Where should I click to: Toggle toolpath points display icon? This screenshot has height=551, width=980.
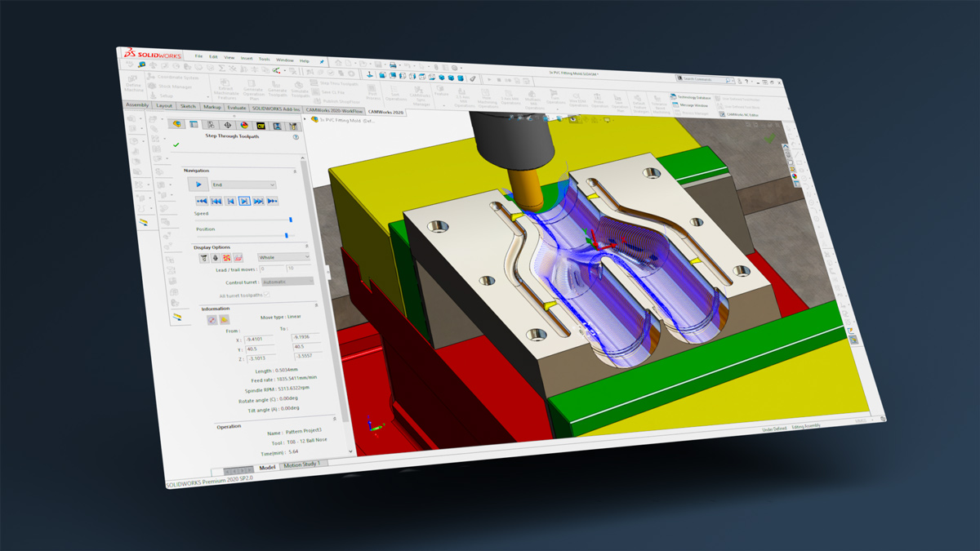pyautogui.click(x=227, y=258)
